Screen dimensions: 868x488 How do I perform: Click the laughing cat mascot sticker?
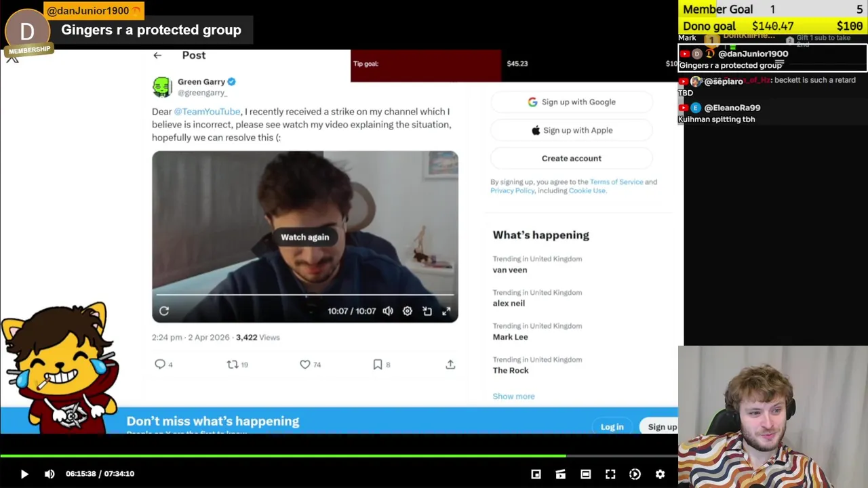[x=60, y=367]
